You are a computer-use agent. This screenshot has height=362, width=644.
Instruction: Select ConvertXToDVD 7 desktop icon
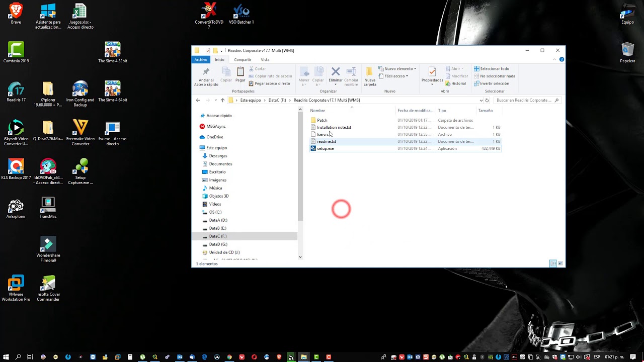point(209,15)
